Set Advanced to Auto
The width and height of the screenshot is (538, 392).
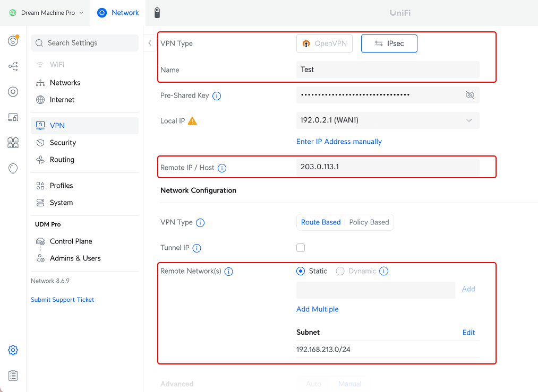[x=313, y=384]
